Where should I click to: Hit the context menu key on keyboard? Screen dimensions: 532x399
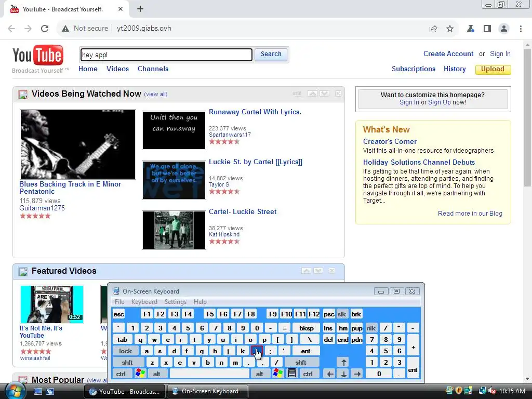(292, 374)
